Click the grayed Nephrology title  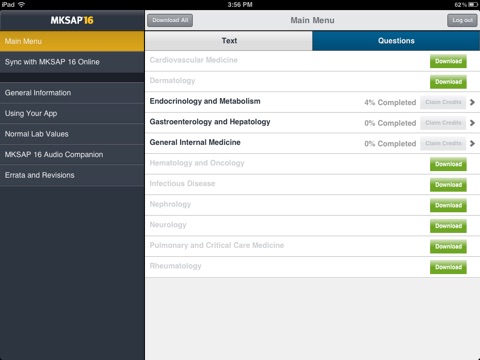tap(170, 204)
